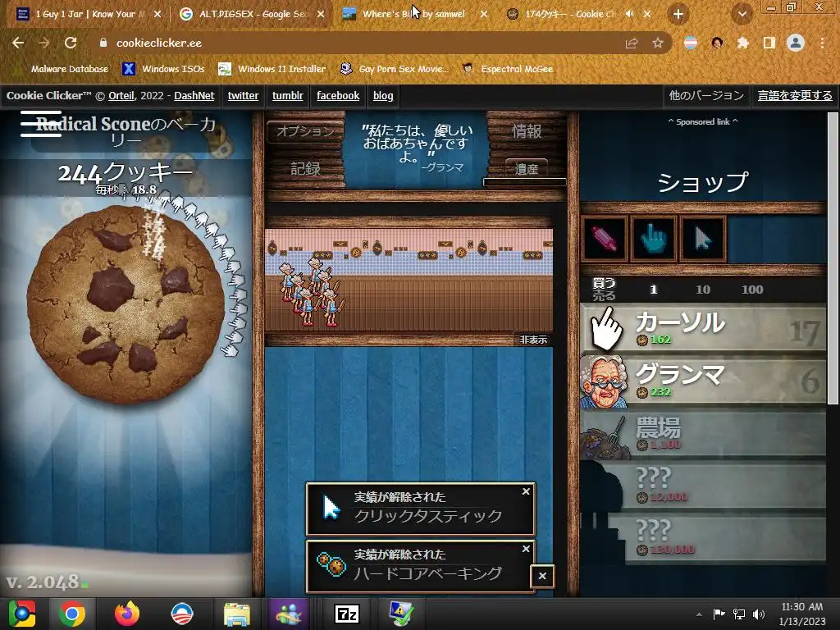Open the 遺産 legacy menu
This screenshot has height=630, width=840.
point(527,169)
